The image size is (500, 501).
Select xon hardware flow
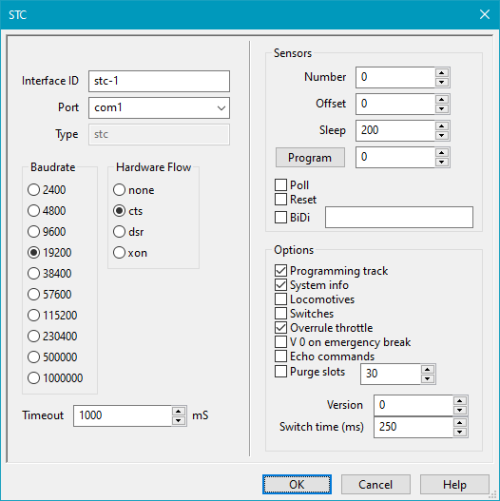(x=119, y=253)
